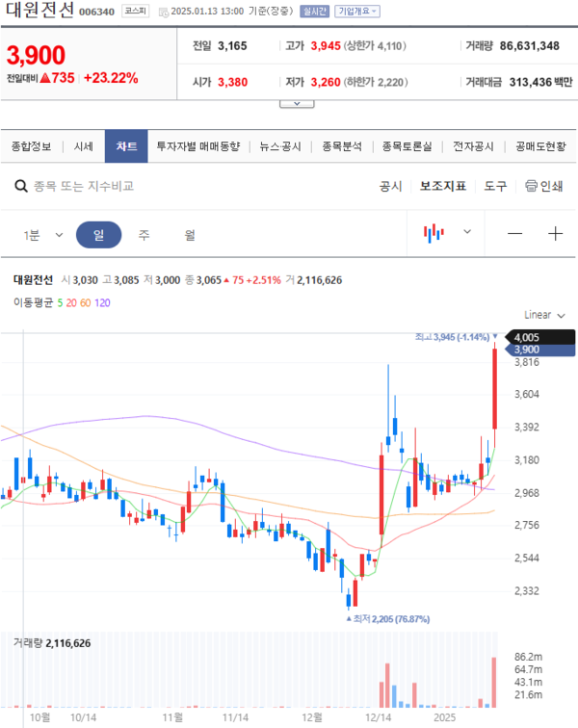Open the 종목토론실 tab
Image resolution: width=578 pixels, height=728 pixels.
click(407, 146)
